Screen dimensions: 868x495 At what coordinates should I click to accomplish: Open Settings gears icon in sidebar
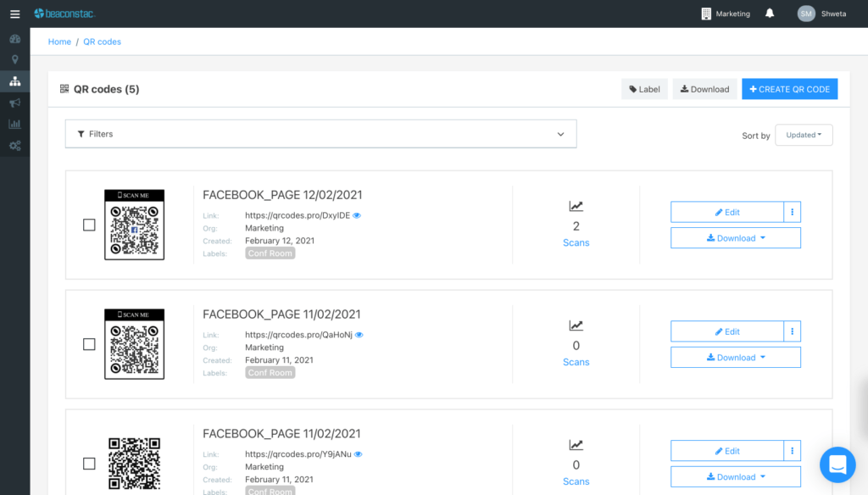14,145
